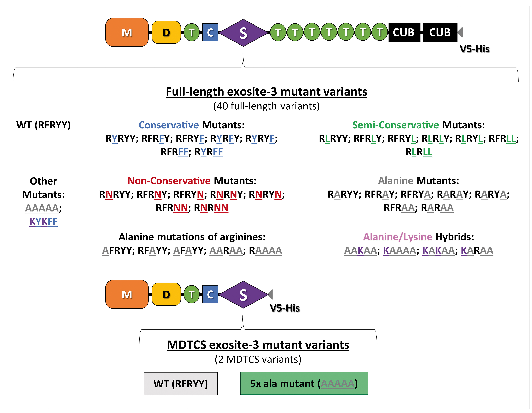Select the blue C square in the truncated MDTCS diagram
The width and height of the screenshot is (532, 413).
coord(210,294)
